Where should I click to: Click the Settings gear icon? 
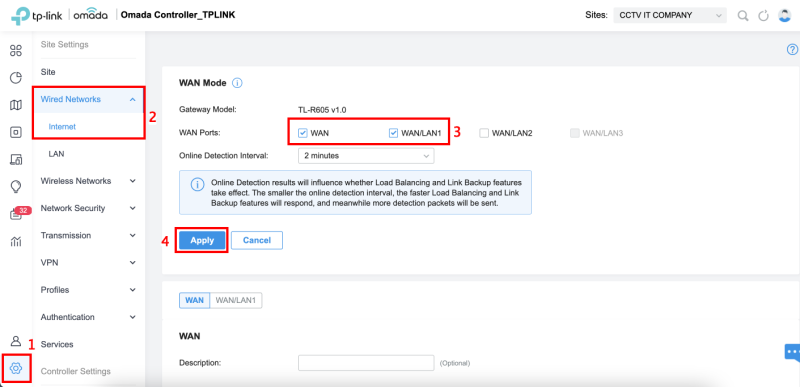[x=16, y=367]
